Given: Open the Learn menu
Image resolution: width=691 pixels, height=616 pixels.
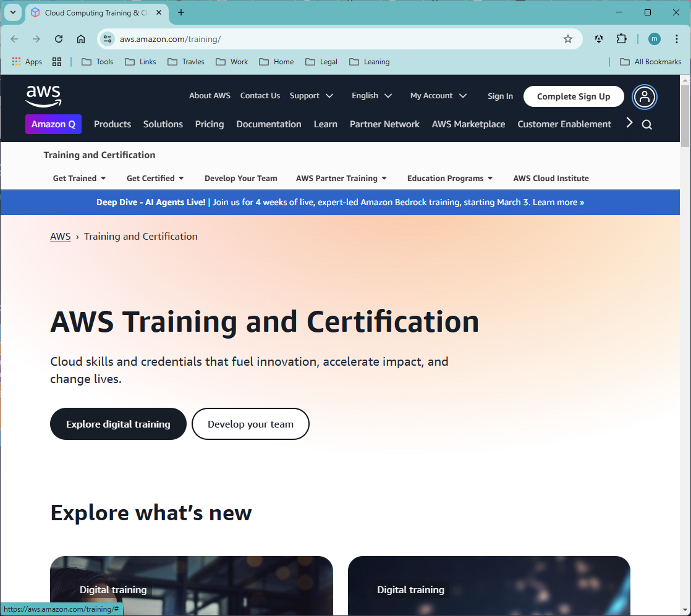Looking at the screenshot, I should (x=326, y=124).
